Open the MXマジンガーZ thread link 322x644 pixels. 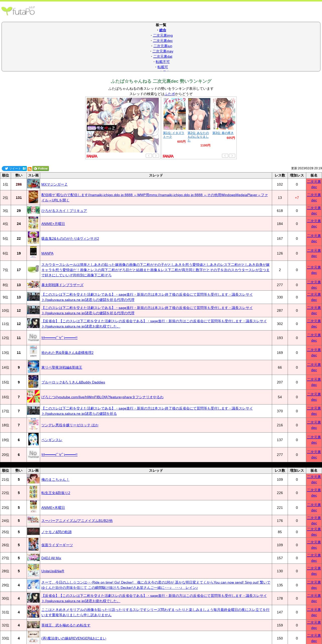[x=54, y=184]
